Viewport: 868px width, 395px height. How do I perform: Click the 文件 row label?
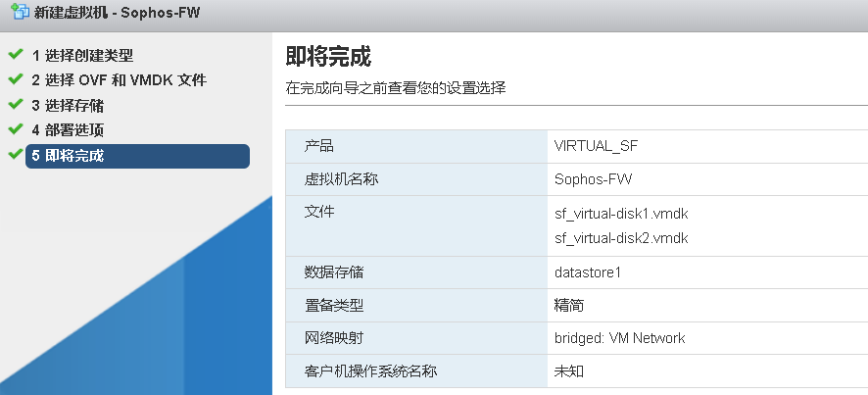318,211
